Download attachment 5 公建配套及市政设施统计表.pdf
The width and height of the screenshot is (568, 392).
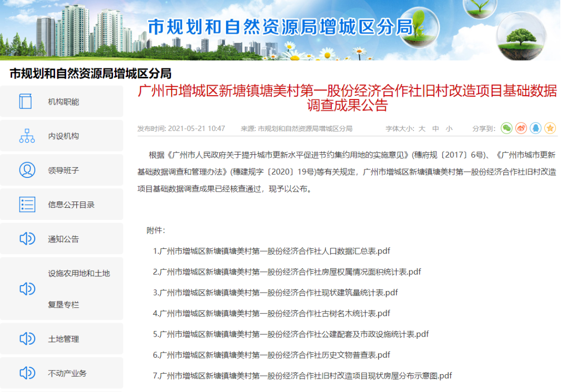291,334
